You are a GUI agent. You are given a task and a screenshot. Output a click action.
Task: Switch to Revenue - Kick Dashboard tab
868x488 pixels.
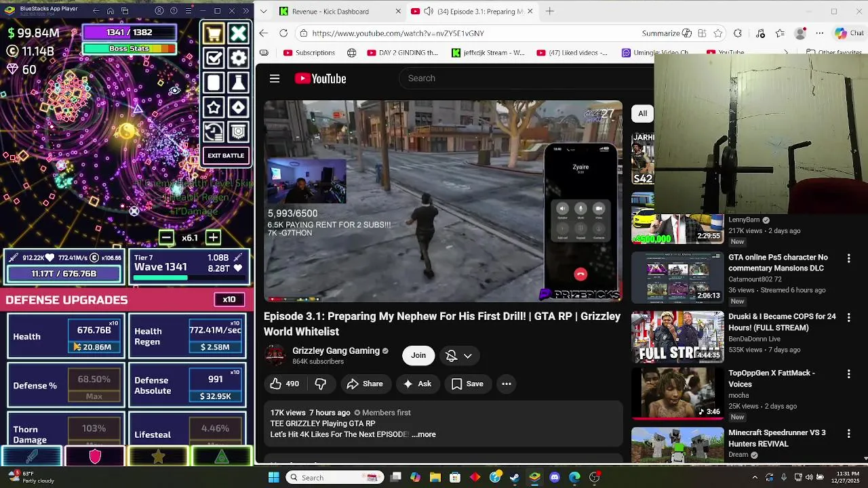(x=331, y=12)
